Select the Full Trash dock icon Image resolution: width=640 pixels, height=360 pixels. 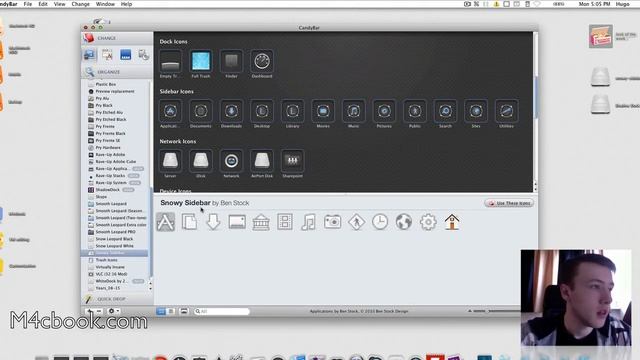click(201, 61)
